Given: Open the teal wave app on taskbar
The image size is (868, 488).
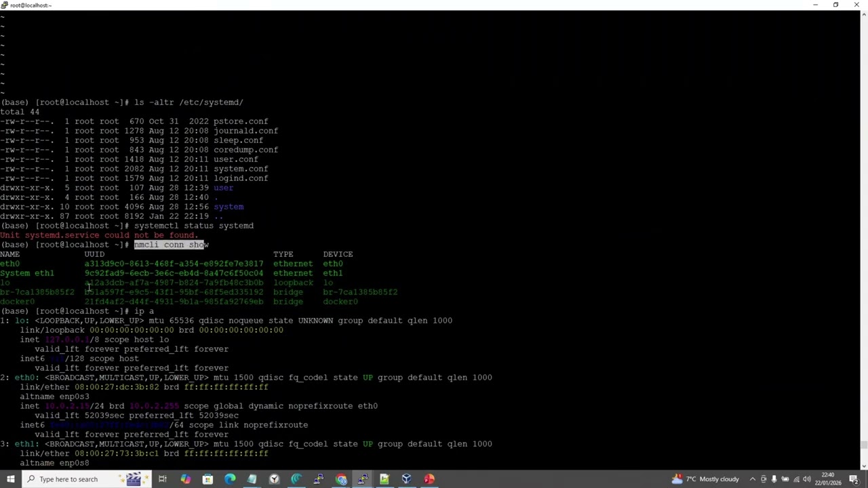Looking at the screenshot, I should (x=296, y=479).
